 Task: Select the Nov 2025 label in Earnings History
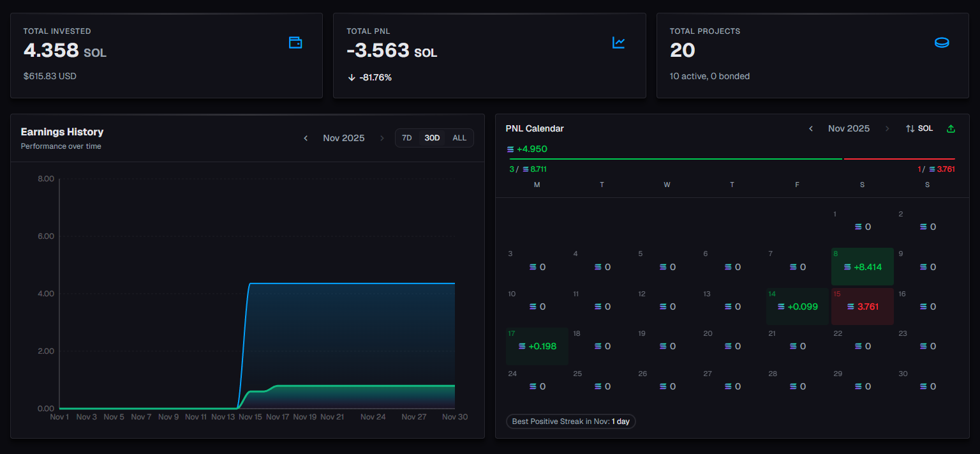coord(343,137)
